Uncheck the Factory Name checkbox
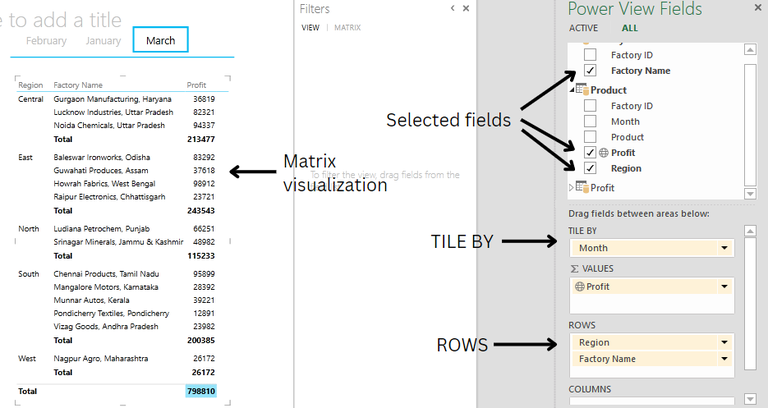Image resolution: width=768 pixels, height=408 pixels. [590, 70]
